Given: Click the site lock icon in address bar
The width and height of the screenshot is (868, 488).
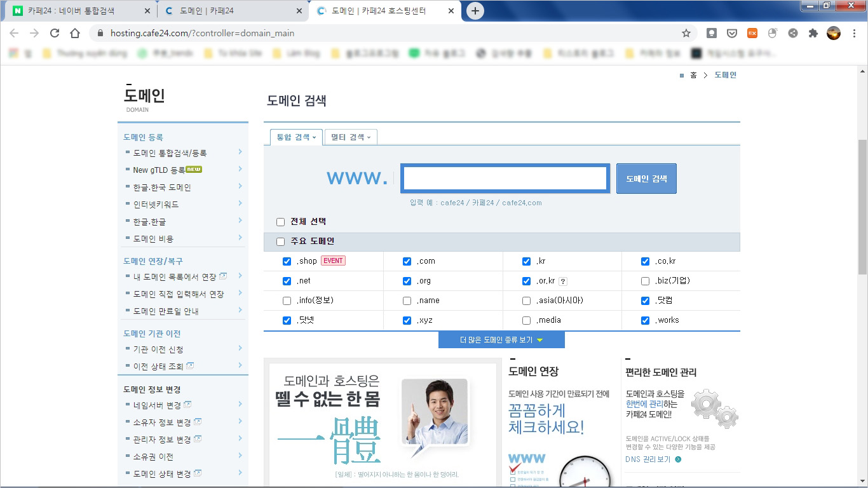Looking at the screenshot, I should [x=100, y=33].
